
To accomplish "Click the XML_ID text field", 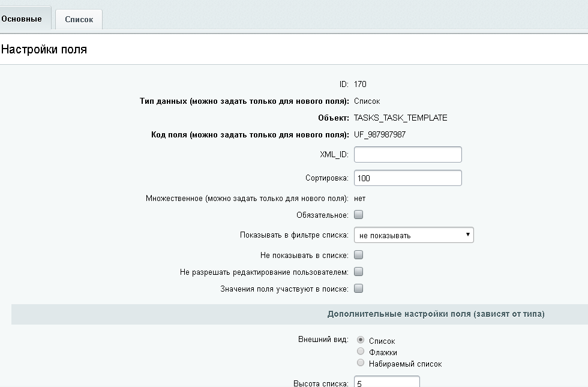I will [x=407, y=154].
